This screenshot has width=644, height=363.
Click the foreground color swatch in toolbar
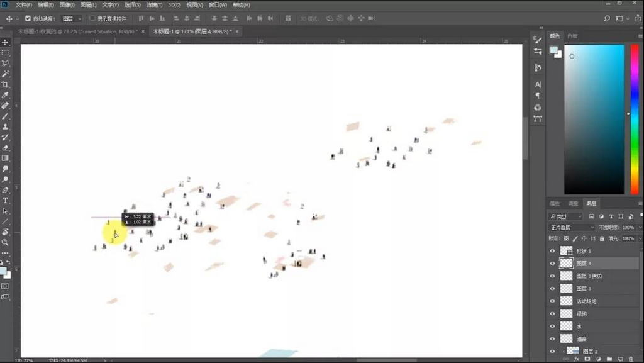pyautogui.click(x=3, y=272)
